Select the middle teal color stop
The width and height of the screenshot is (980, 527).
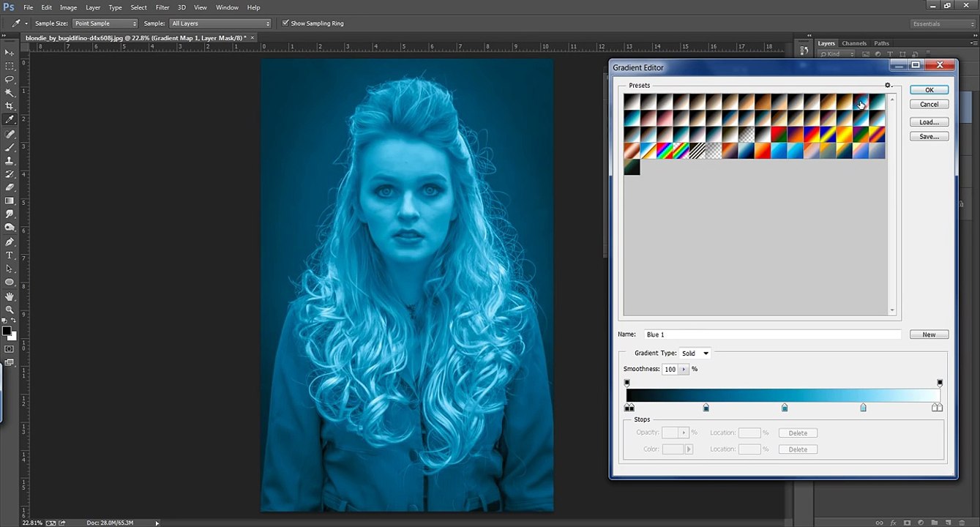coord(785,408)
